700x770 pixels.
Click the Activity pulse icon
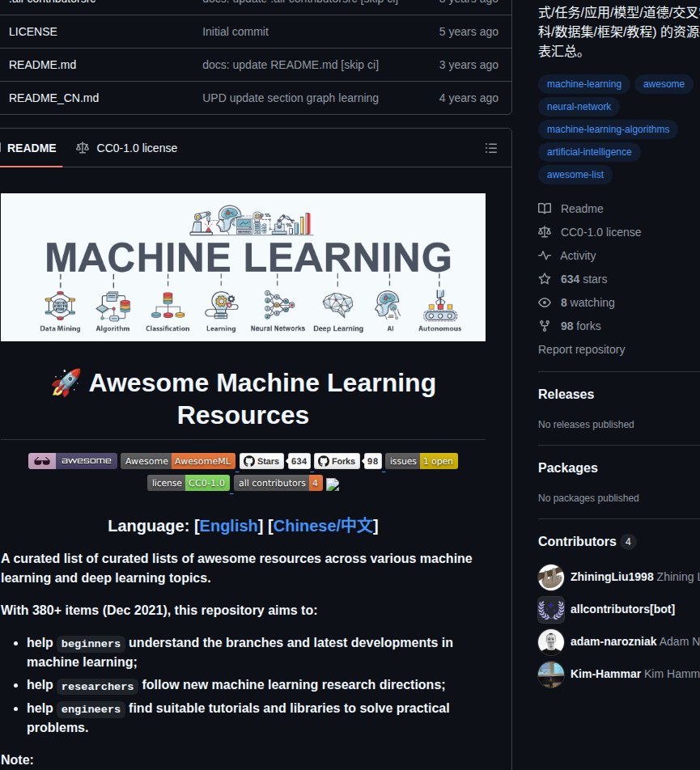[x=545, y=256]
